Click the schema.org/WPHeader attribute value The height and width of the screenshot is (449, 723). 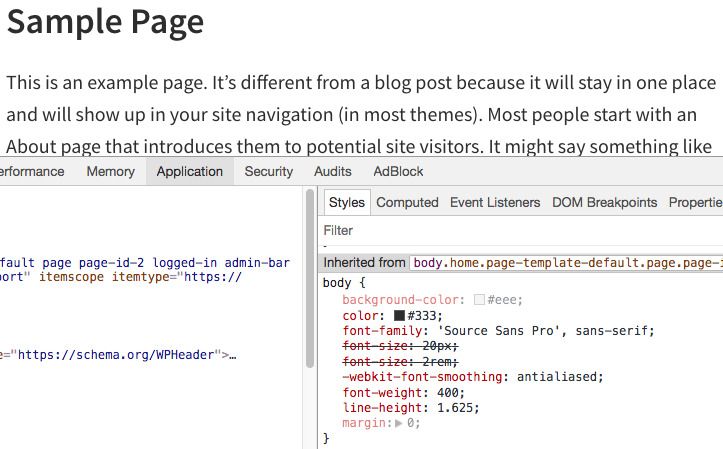tap(116, 355)
